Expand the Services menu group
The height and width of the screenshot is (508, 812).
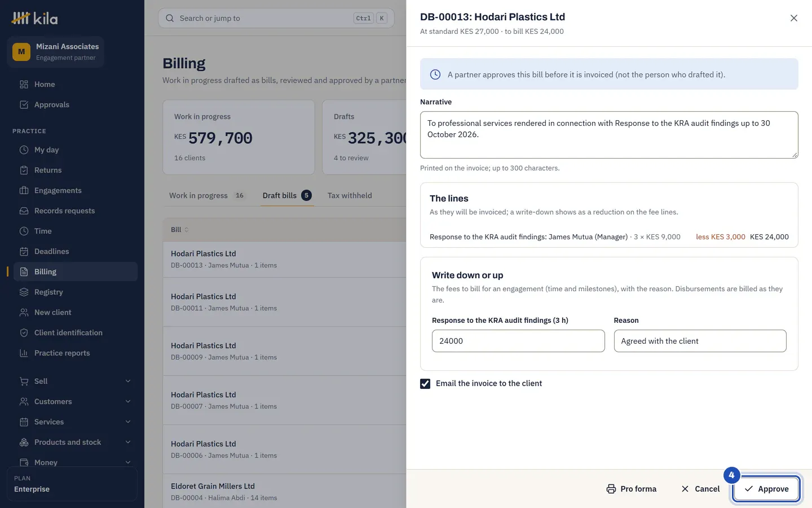(x=75, y=422)
